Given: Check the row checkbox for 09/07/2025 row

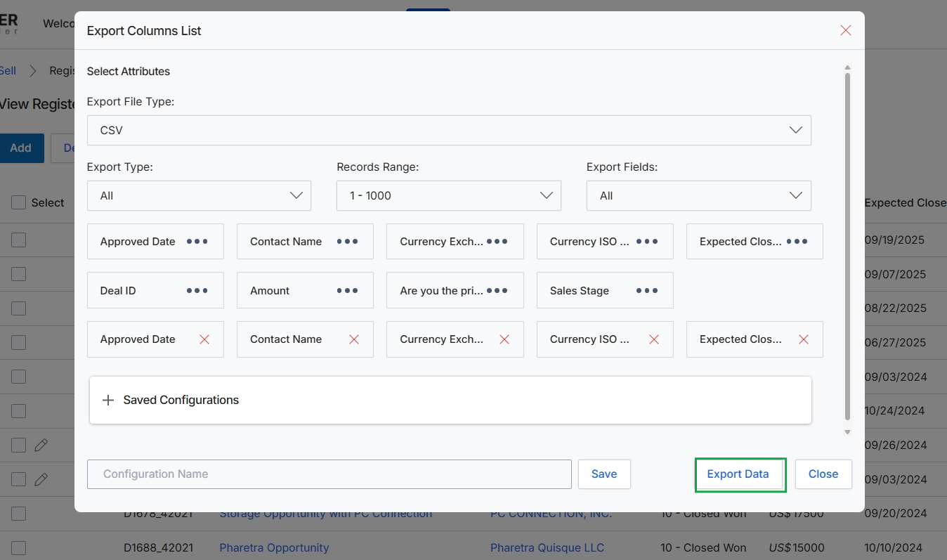Looking at the screenshot, I should pyautogui.click(x=18, y=274).
